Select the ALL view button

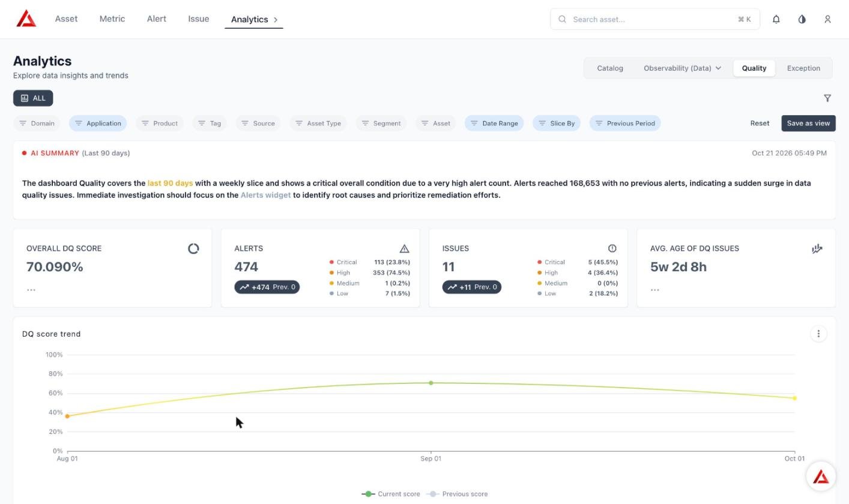pyautogui.click(x=33, y=98)
